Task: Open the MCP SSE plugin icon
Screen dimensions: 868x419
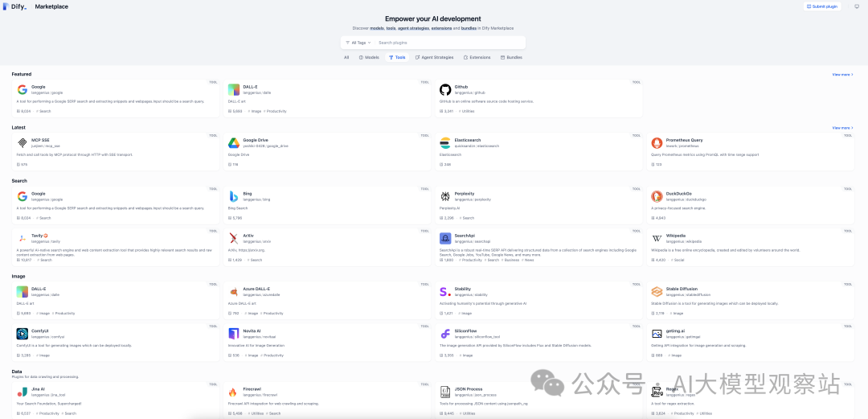Action: click(x=23, y=143)
